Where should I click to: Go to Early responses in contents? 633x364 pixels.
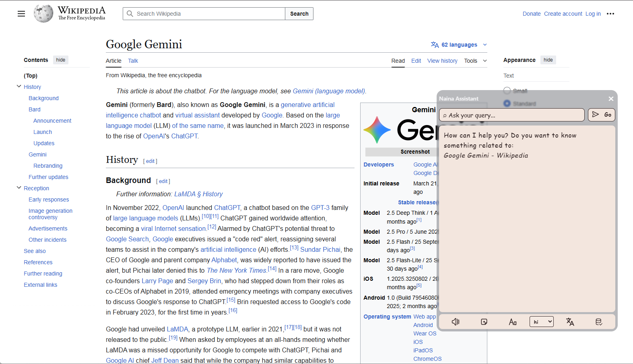click(x=49, y=199)
